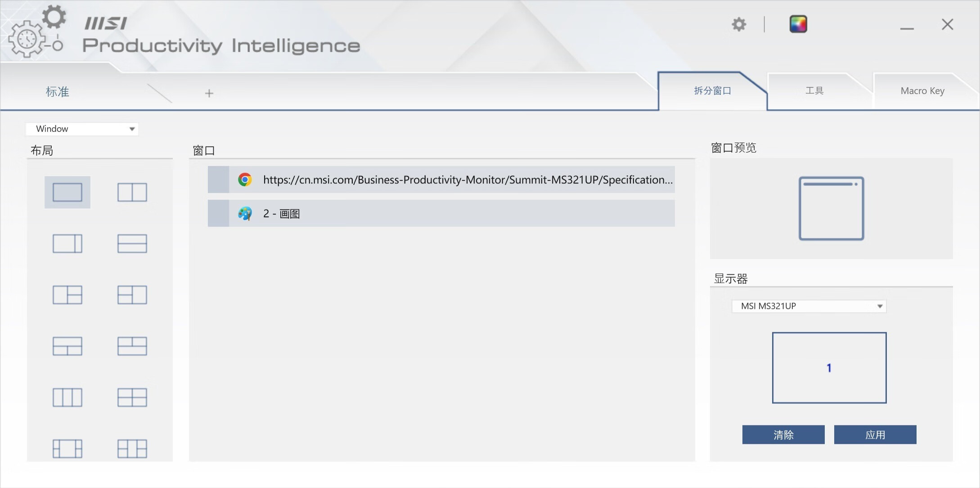Screen dimensions: 980x488
Task: Select top pane with two bottom panes layout
Action: click(67, 346)
